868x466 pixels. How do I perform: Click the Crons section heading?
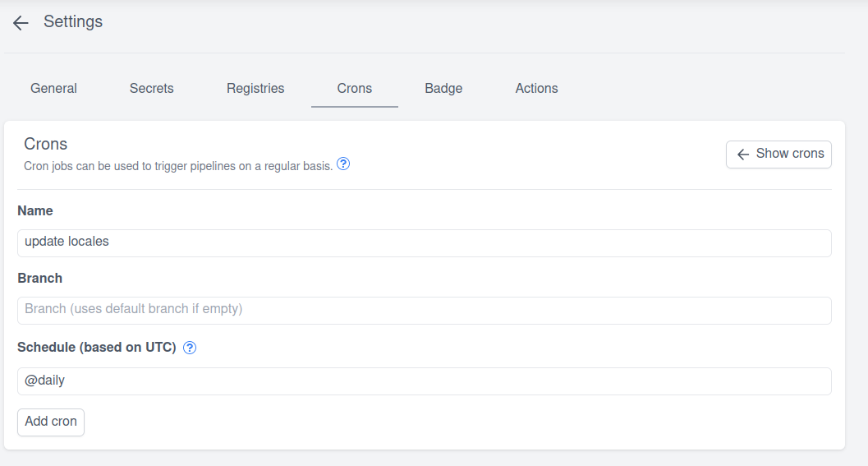point(46,144)
